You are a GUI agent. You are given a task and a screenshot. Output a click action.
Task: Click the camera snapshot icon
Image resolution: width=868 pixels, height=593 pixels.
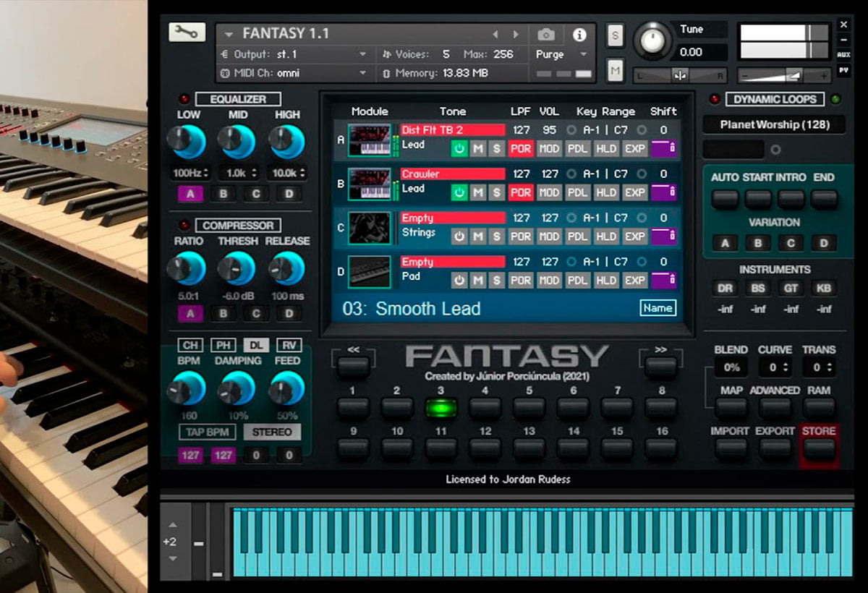(x=546, y=34)
